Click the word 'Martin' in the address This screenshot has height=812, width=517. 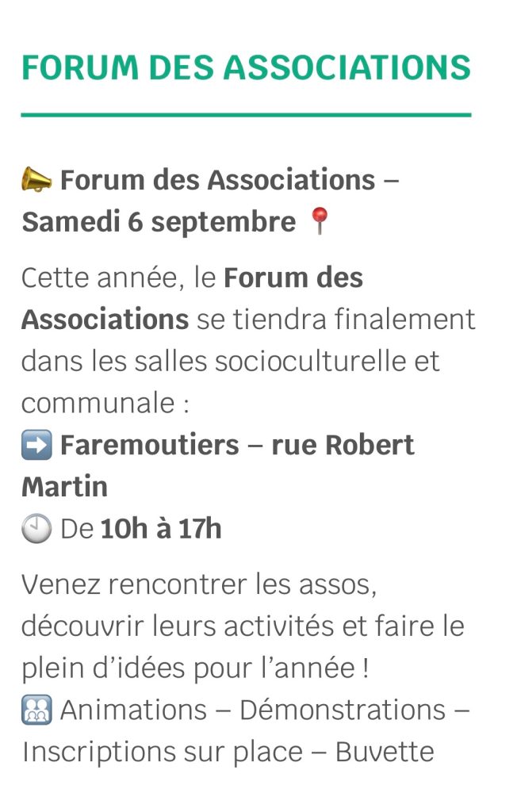pyautogui.click(x=65, y=487)
